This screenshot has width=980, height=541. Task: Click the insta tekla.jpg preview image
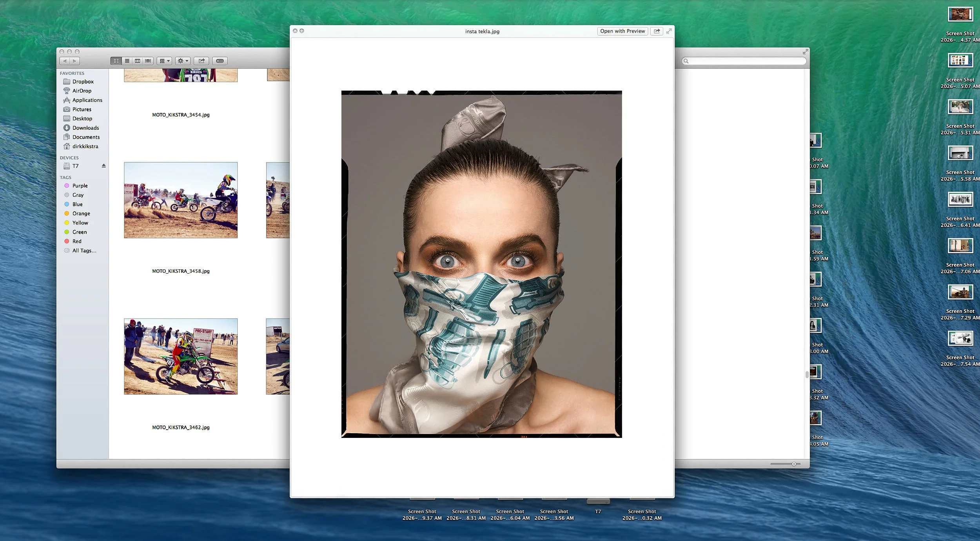click(481, 264)
